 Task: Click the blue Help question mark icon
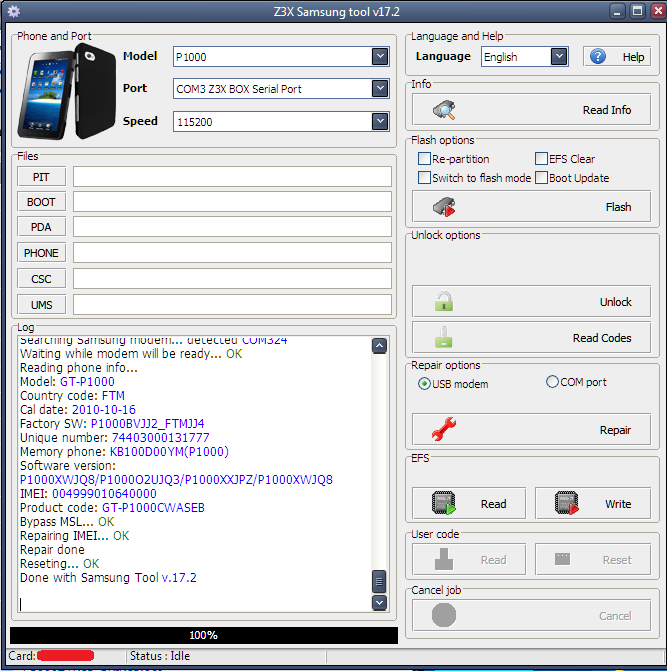pyautogui.click(x=598, y=56)
